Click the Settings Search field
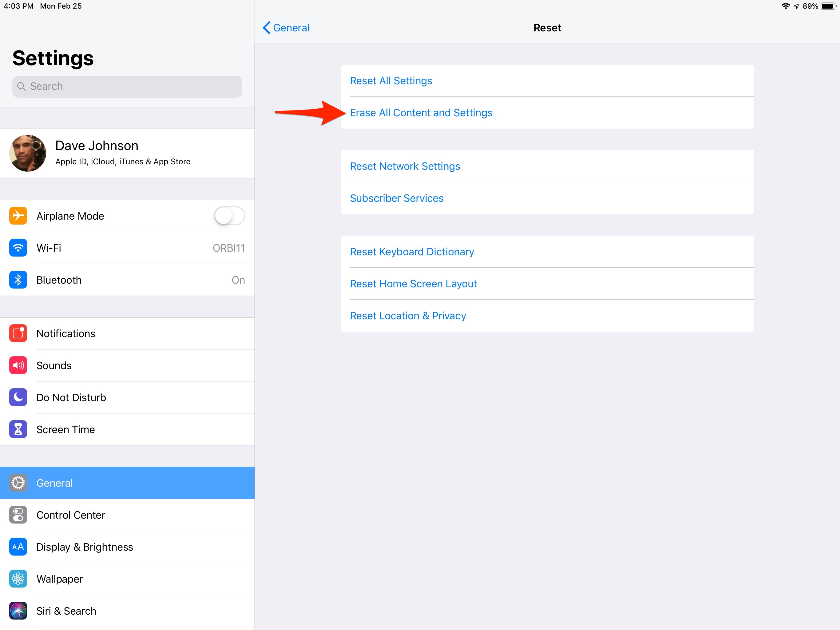Screen dimensions: 840x630 click(127, 86)
